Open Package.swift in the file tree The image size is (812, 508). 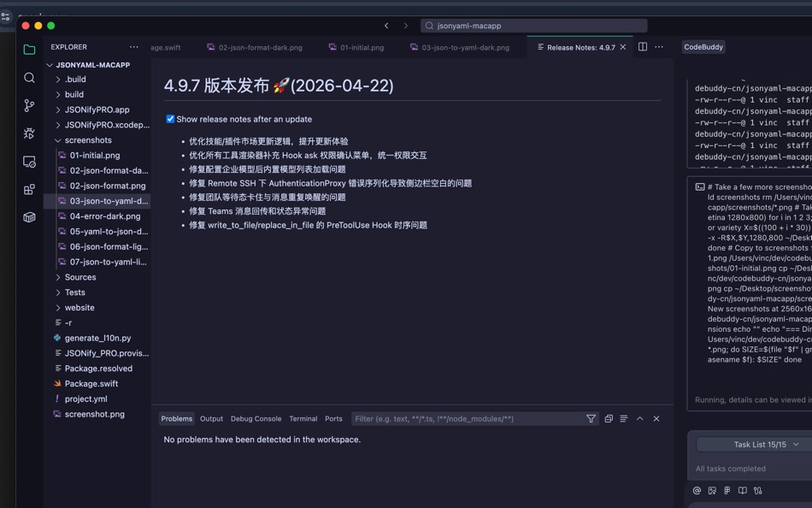pyautogui.click(x=91, y=384)
